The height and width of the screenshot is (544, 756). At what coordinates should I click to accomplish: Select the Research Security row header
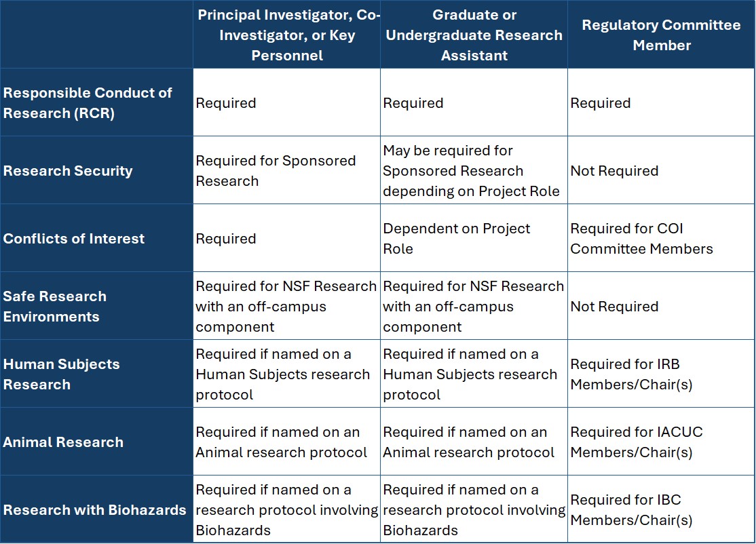pyautogui.click(x=68, y=171)
